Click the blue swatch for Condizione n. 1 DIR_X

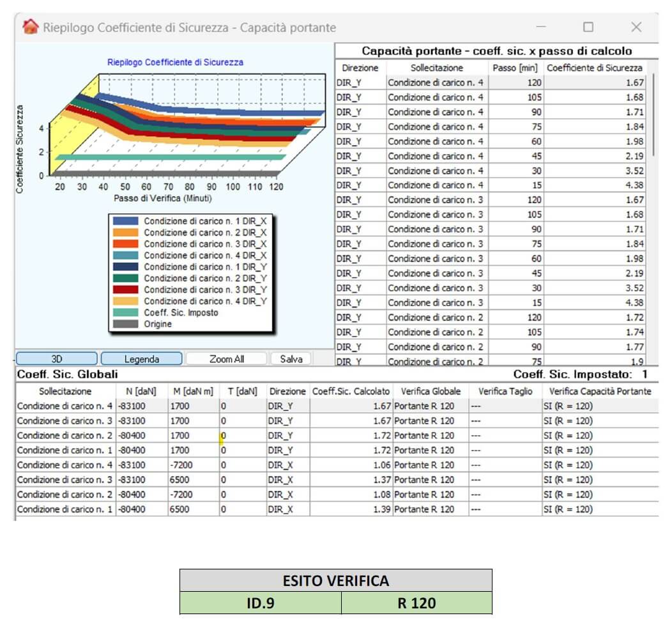[126, 221]
